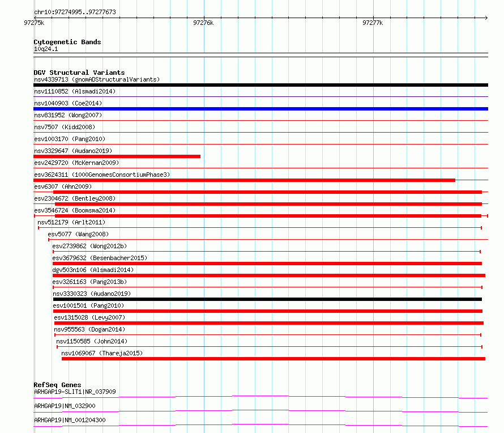Screen dimensions: 504x433
Task: Select esv3624311 (1000GenomesConsortiumPhase3) label
Action: point(102,175)
